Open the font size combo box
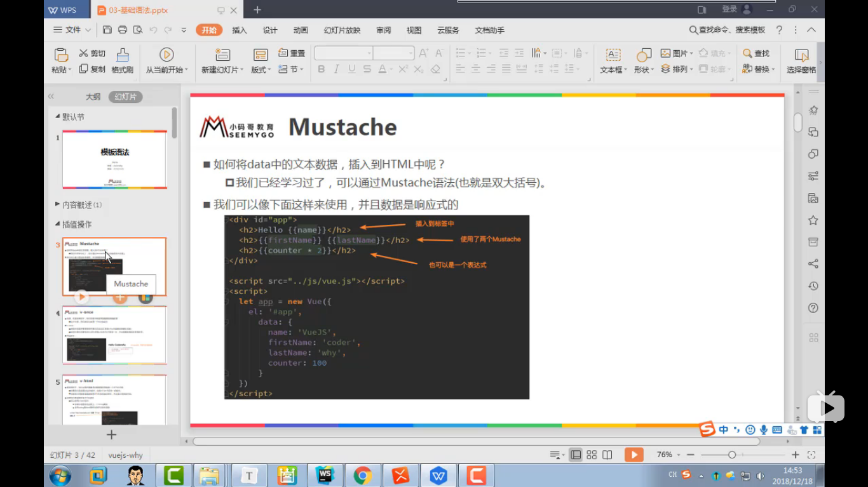This screenshot has width=868, height=487. point(394,53)
